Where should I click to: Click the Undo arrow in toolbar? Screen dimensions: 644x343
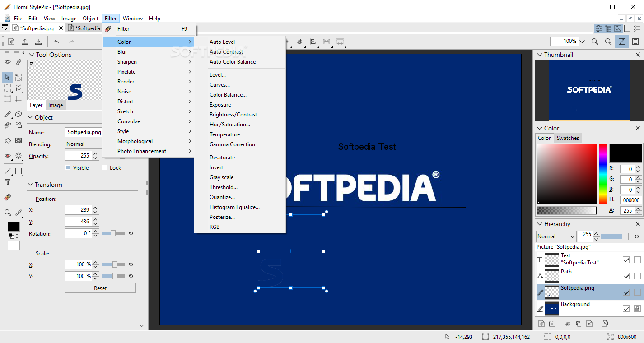tap(56, 42)
